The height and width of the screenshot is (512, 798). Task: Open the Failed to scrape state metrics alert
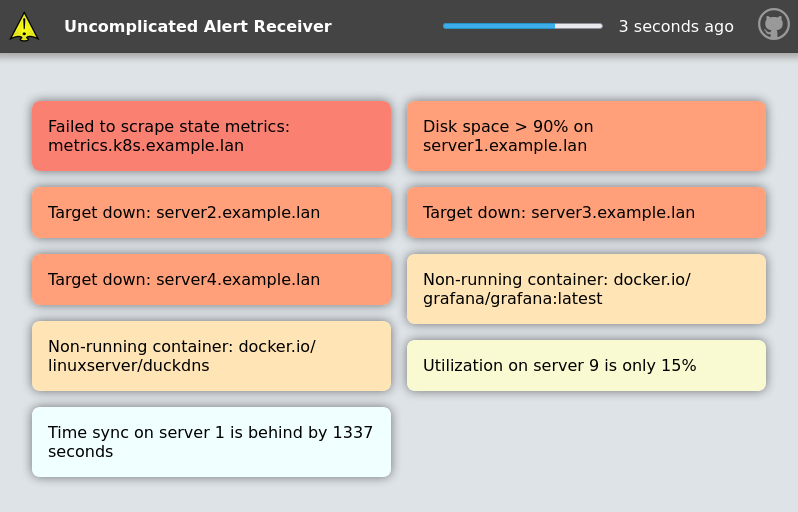pos(211,136)
